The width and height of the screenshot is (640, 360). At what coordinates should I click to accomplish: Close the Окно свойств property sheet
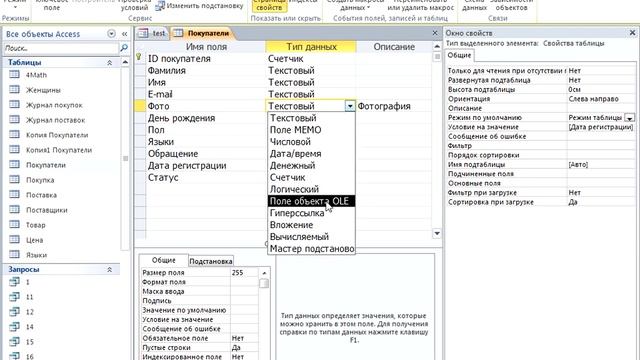click(632, 33)
